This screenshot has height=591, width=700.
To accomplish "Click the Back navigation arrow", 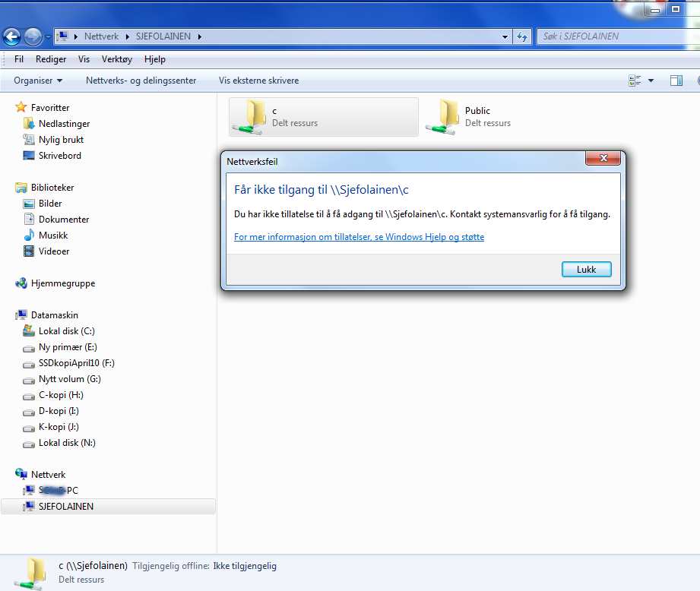I will 12,36.
